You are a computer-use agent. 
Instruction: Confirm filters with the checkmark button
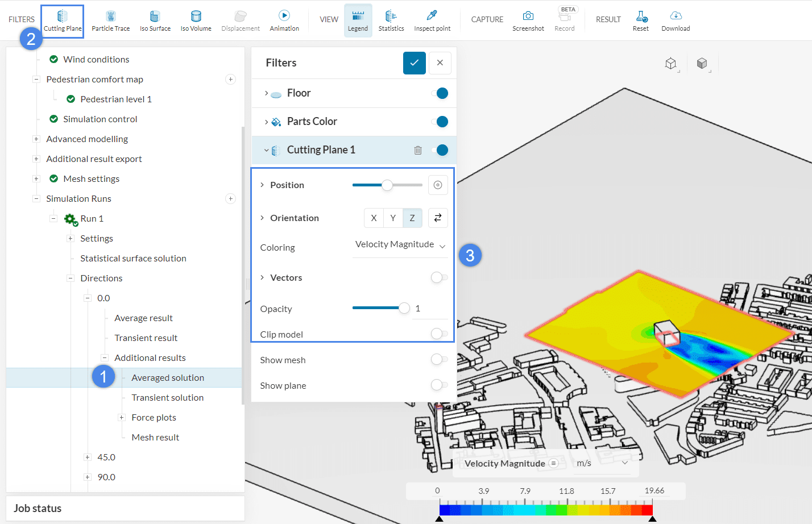pos(414,63)
